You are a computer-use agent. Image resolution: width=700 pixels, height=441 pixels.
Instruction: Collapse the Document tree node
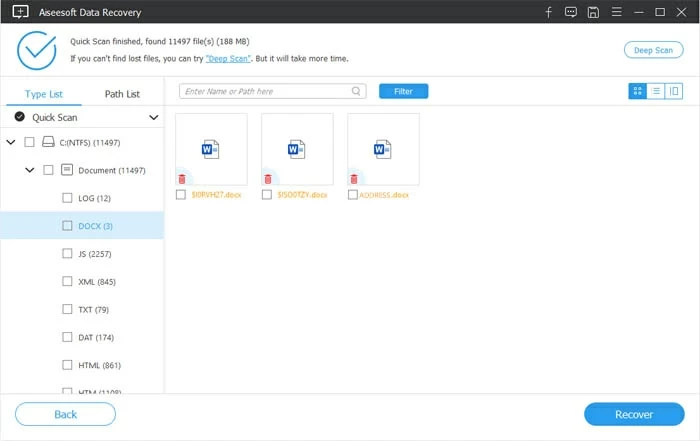click(x=30, y=170)
